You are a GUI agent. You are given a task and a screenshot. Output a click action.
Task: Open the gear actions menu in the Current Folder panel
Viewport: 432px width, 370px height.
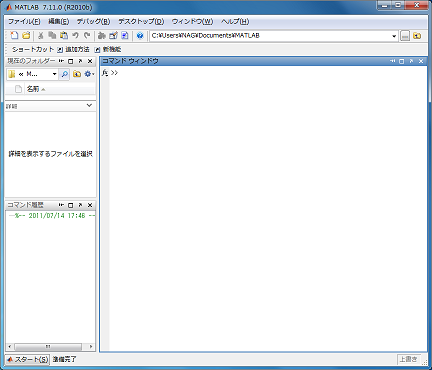(x=89, y=74)
